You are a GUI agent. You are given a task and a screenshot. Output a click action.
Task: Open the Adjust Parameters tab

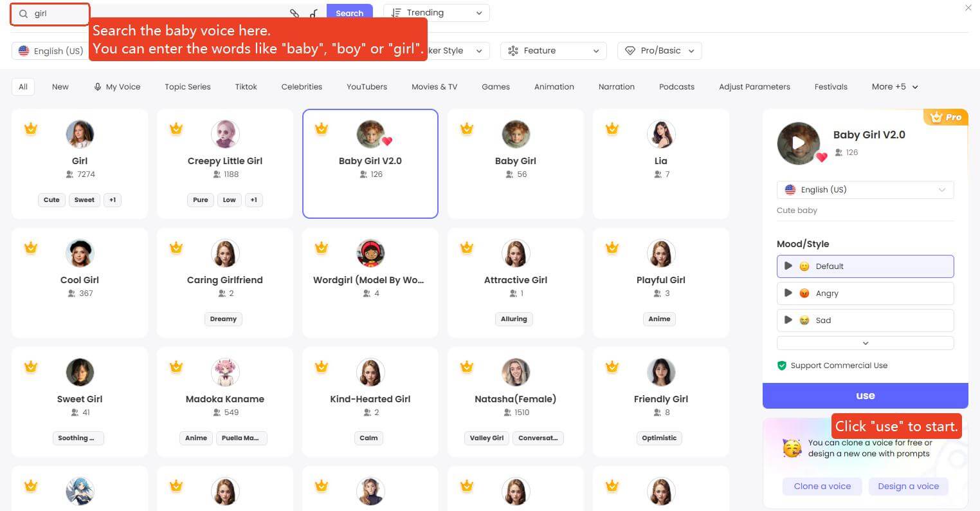click(x=755, y=87)
